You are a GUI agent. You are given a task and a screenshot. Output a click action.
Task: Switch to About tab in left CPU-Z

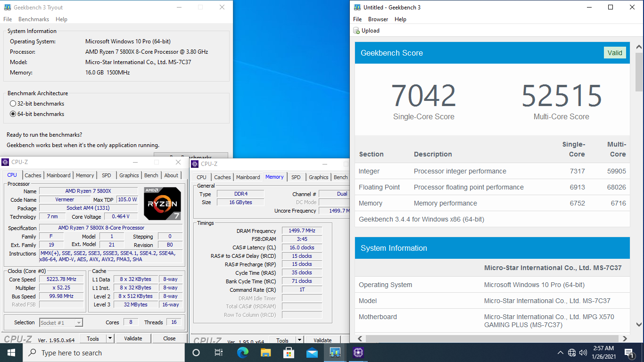pos(171,175)
